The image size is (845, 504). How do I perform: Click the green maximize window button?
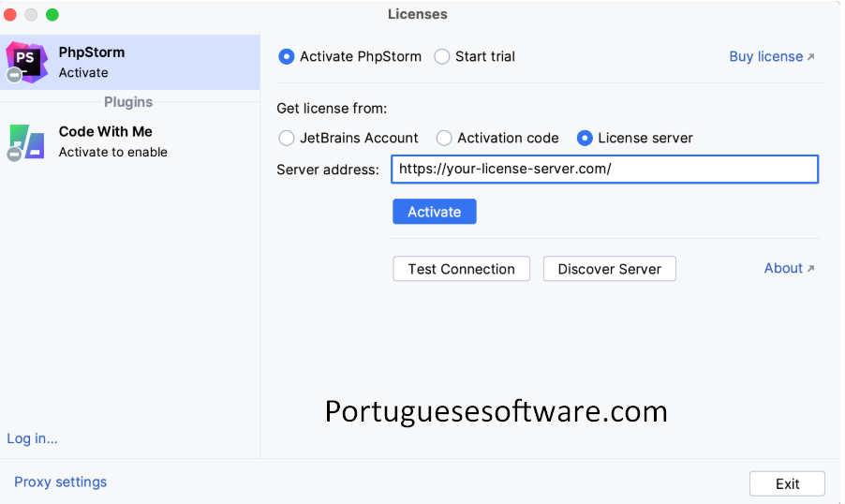[x=52, y=15]
